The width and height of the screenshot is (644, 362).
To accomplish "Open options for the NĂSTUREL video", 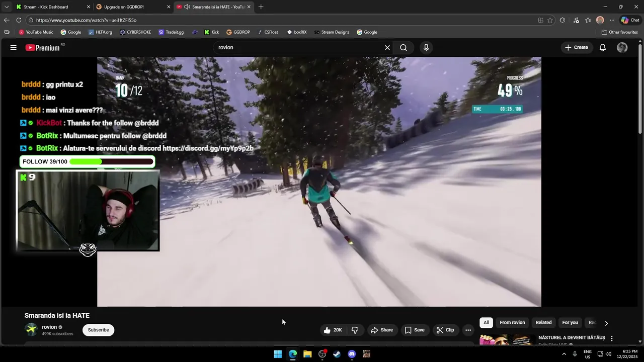I will click(x=612, y=338).
